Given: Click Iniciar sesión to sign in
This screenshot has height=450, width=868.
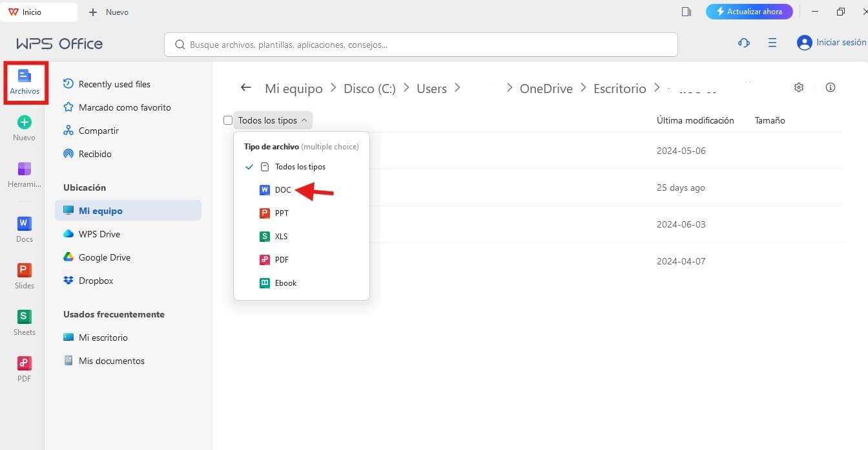Looking at the screenshot, I should coord(838,42).
